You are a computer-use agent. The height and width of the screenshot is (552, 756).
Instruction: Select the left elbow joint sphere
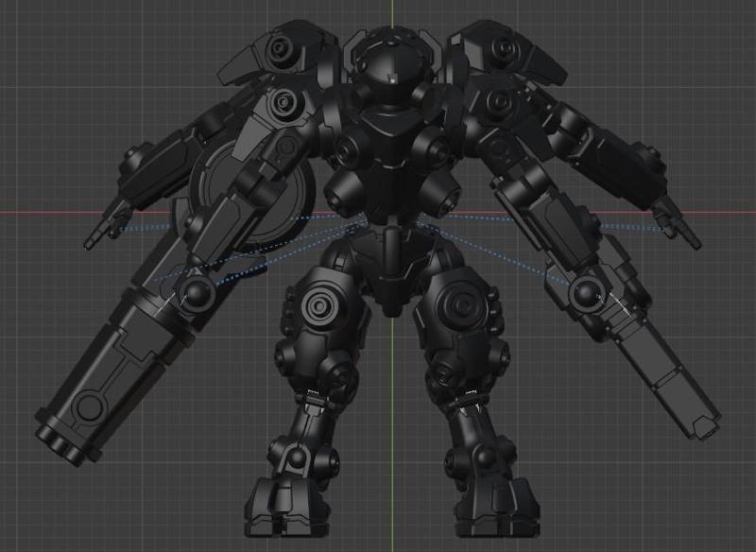[x=198, y=295]
